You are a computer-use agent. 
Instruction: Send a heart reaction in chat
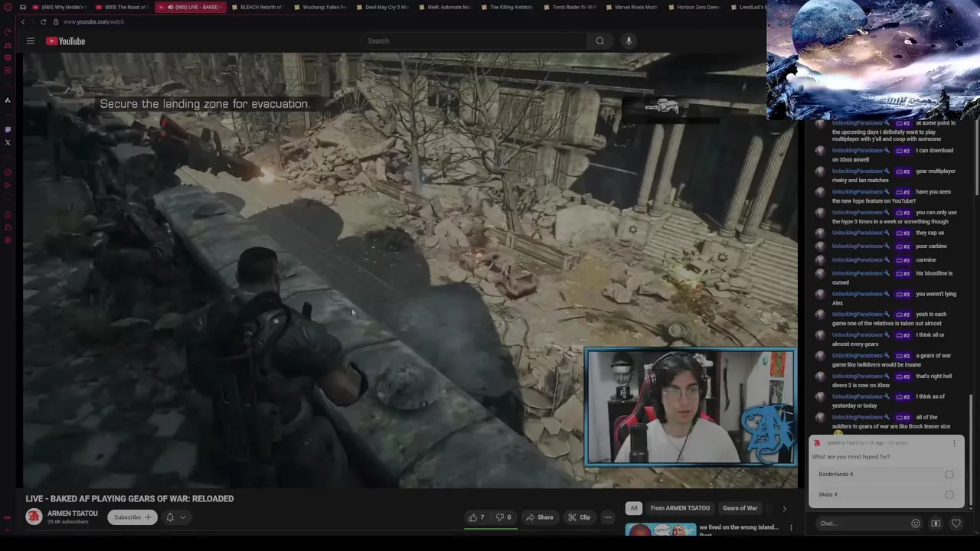click(955, 523)
